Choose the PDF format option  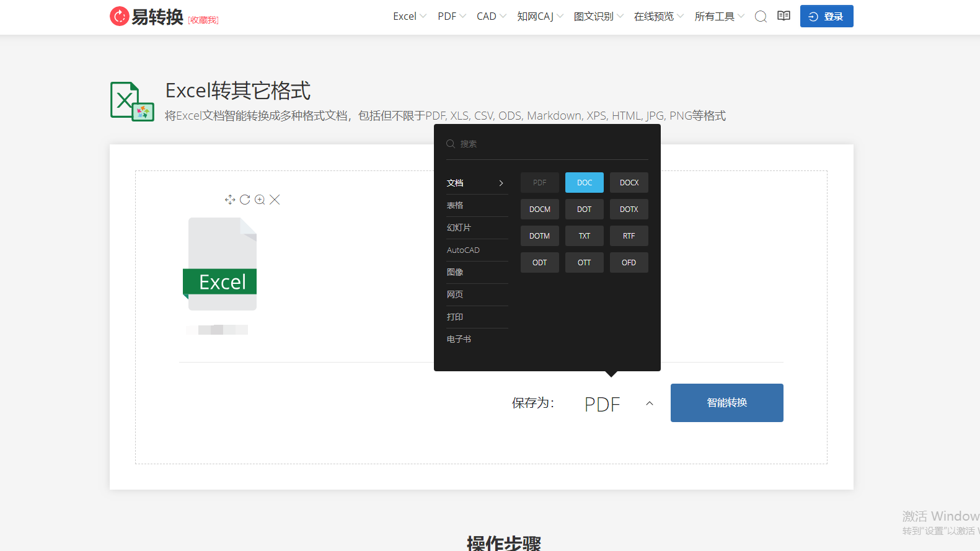pyautogui.click(x=540, y=183)
